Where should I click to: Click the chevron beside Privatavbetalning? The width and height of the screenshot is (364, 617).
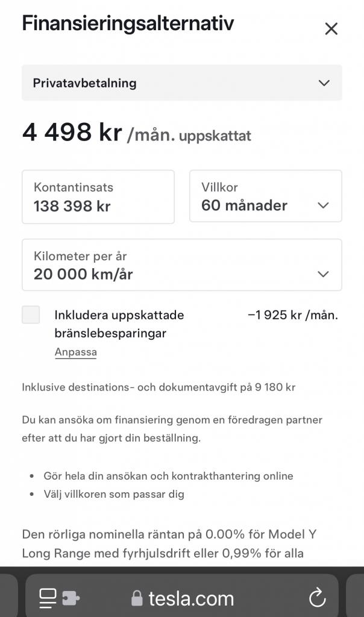pos(324,83)
